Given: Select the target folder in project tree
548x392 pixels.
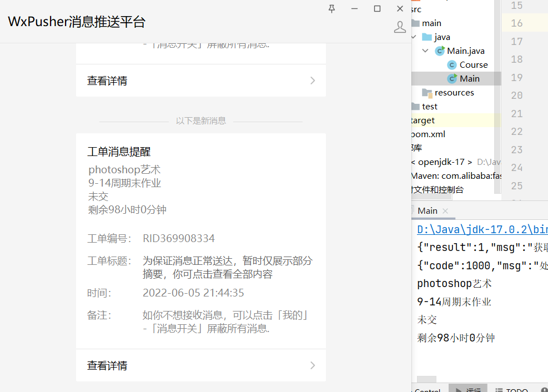Looking at the screenshot, I should point(423,120).
